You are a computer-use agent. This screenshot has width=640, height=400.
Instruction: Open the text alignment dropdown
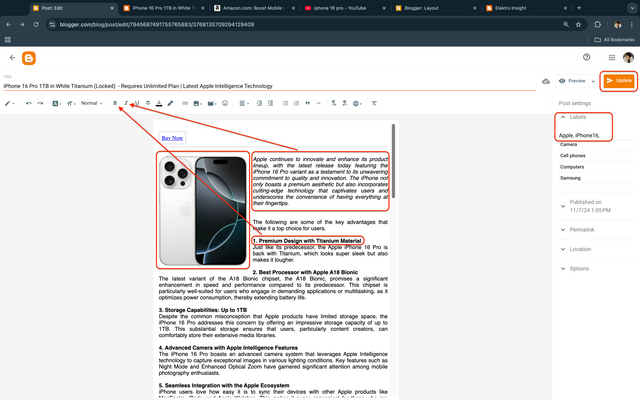pos(244,103)
